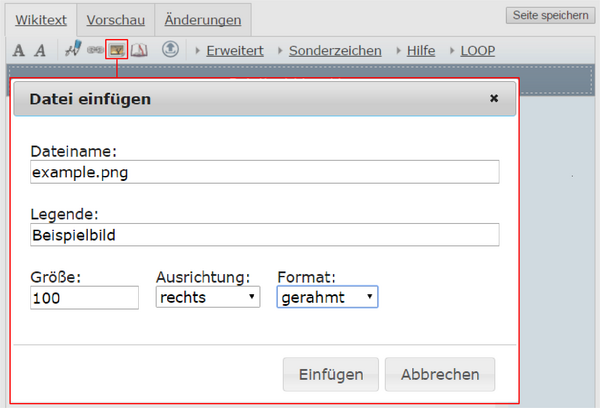Click the Abbrechen button

(x=440, y=374)
